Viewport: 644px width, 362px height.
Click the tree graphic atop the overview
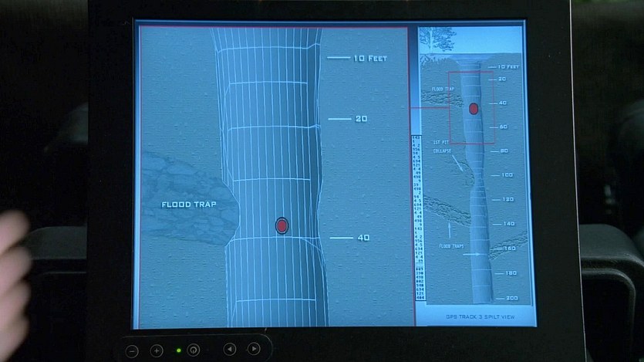coord(443,40)
